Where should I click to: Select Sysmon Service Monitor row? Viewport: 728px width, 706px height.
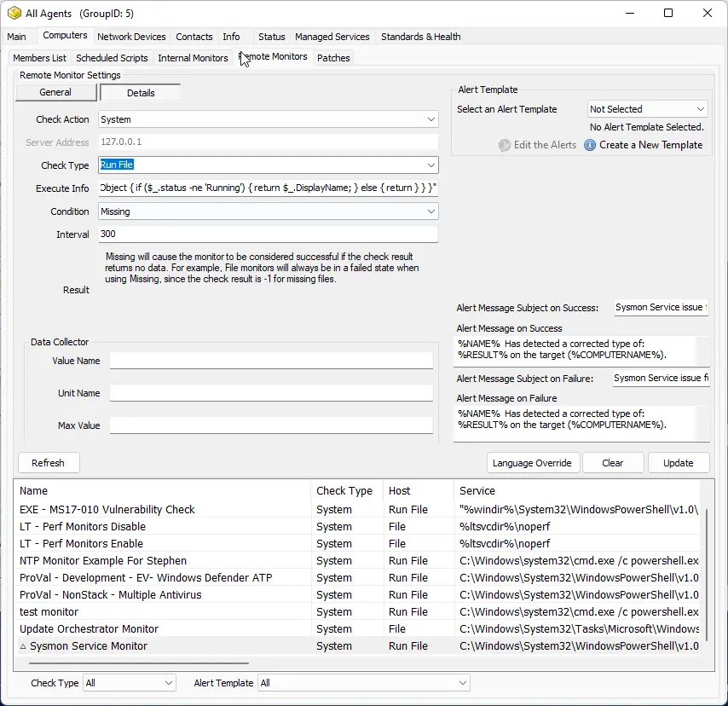point(358,646)
